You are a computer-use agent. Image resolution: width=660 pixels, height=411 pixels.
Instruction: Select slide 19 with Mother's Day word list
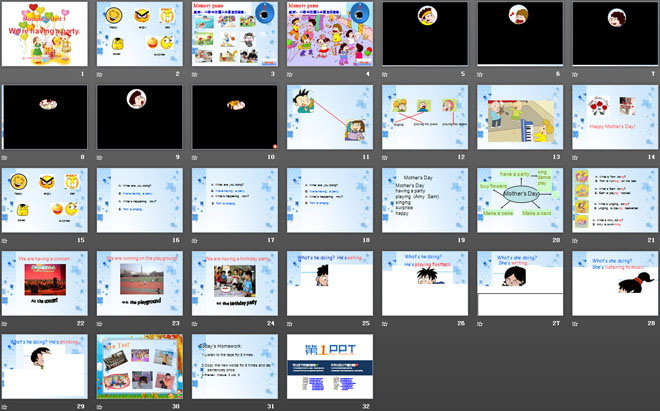[425, 200]
